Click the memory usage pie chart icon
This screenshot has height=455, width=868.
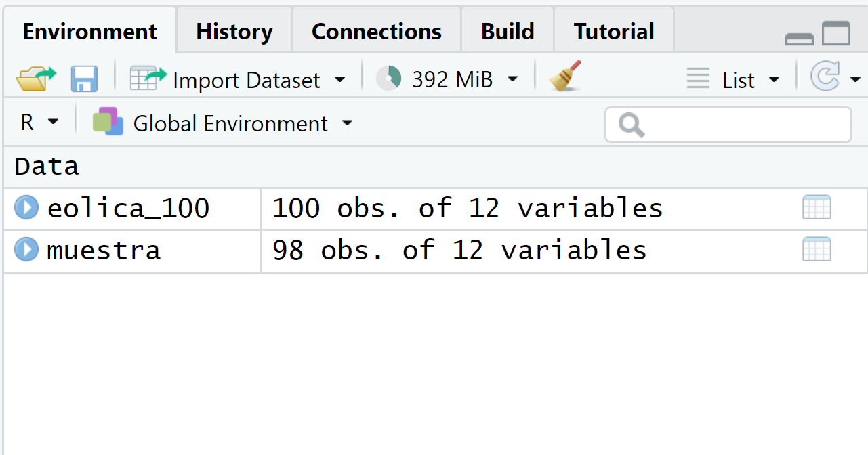point(389,79)
